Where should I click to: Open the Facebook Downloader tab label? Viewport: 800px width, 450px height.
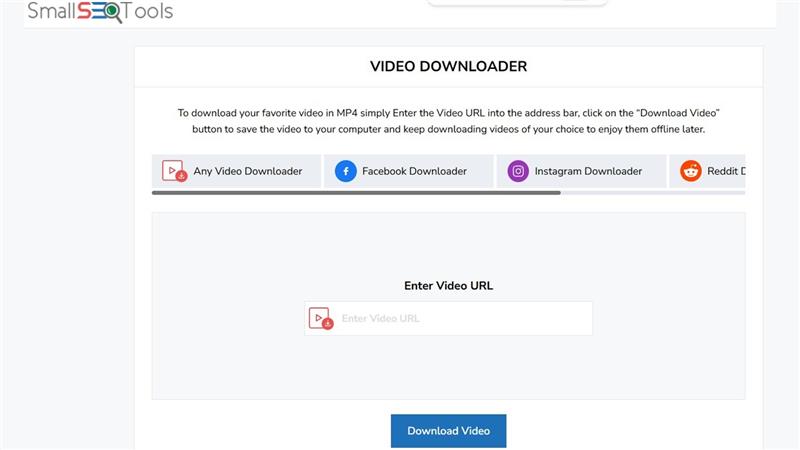pyautogui.click(x=414, y=171)
